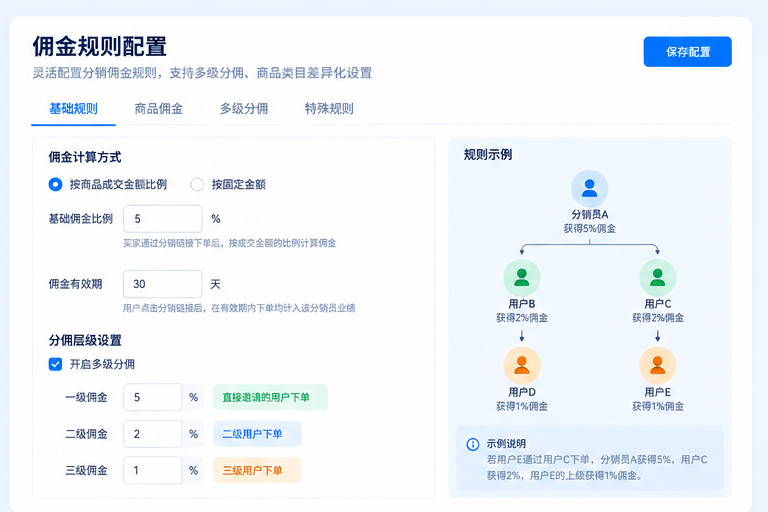This screenshot has width=768, height=512.
Task: Click the 获得2%佣金 label under 用户B
Action: point(522,318)
